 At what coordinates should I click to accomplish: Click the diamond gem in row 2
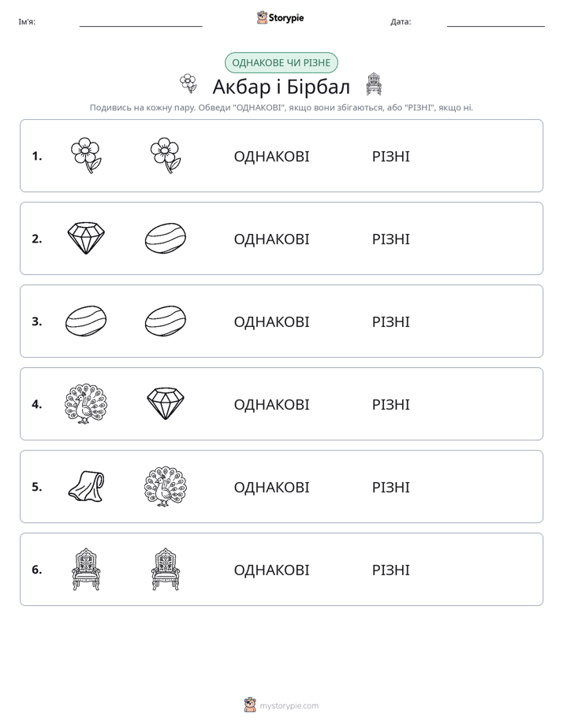[86, 238]
